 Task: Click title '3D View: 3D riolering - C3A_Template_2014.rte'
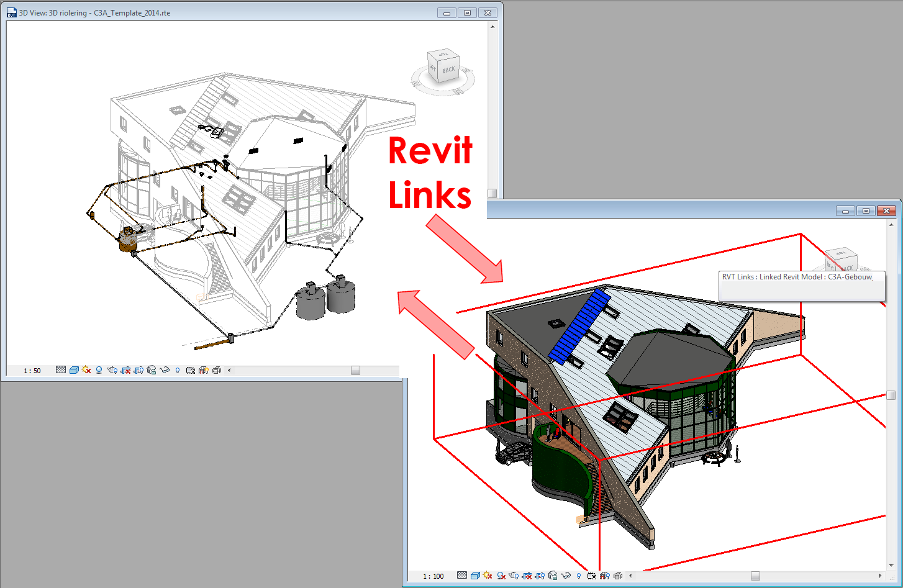point(94,12)
